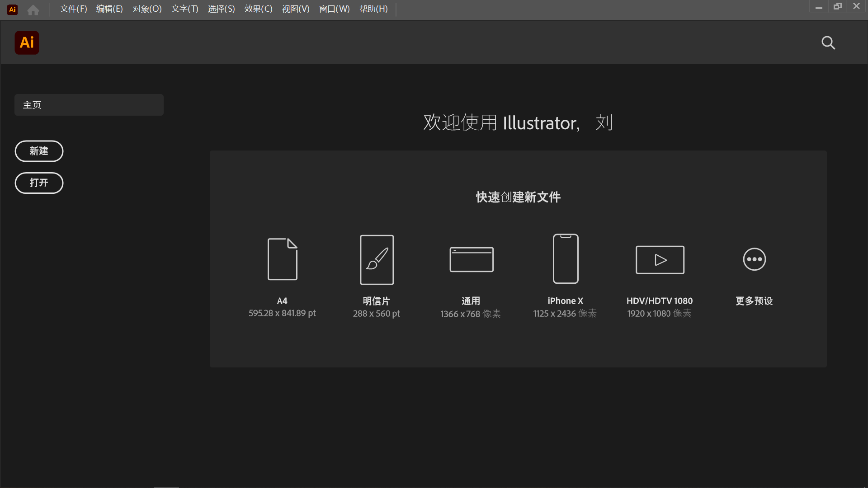Click the 打开 button

point(39,183)
